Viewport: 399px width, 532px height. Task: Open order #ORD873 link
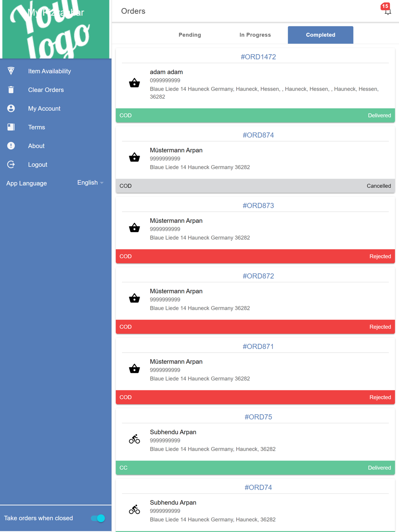pos(258,206)
